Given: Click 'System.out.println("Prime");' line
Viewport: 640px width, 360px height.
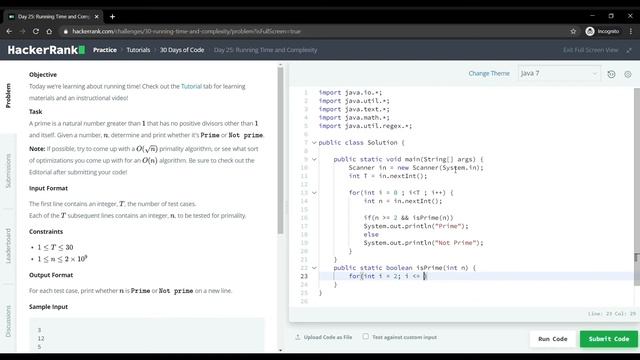Looking at the screenshot, I should point(416,226).
